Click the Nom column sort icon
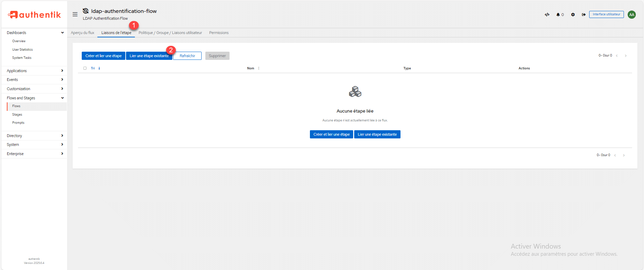 [258, 68]
